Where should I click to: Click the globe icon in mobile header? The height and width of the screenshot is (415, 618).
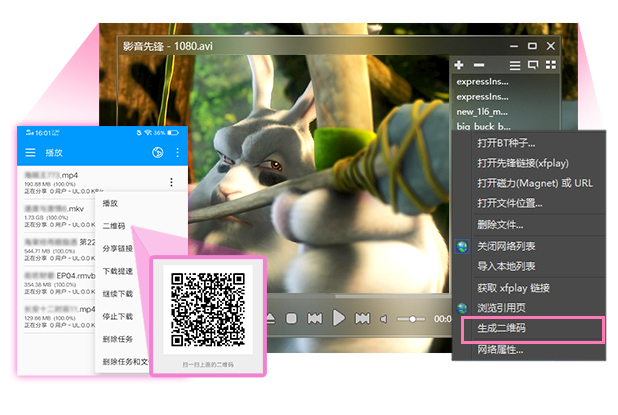(157, 153)
